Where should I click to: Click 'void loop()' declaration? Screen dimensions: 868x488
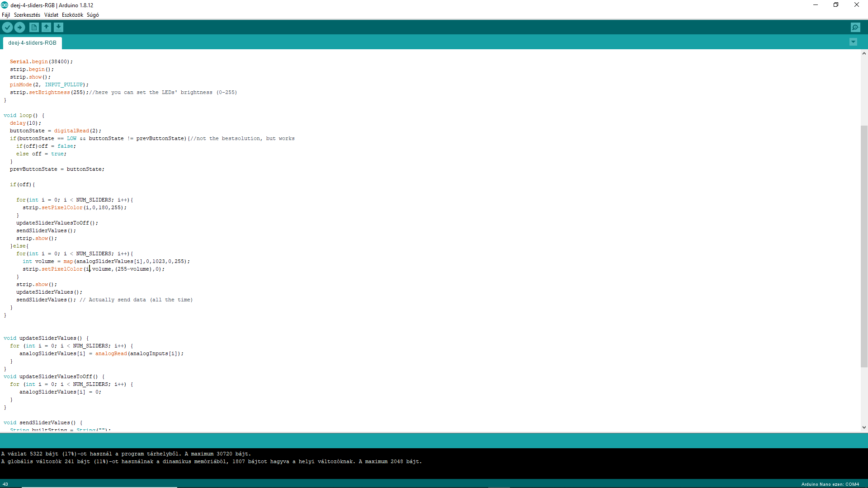coord(21,115)
